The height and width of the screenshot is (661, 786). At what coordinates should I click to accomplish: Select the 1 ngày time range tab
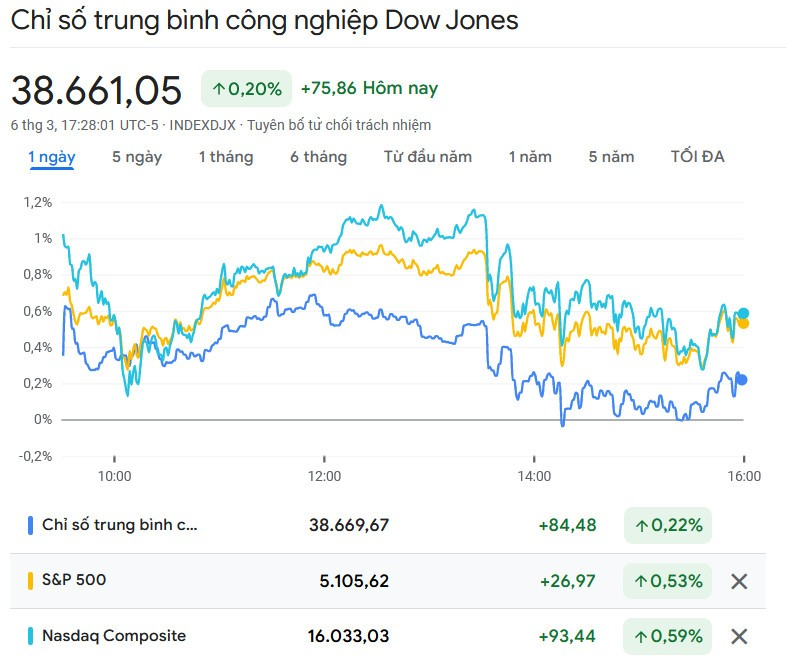coord(51,157)
